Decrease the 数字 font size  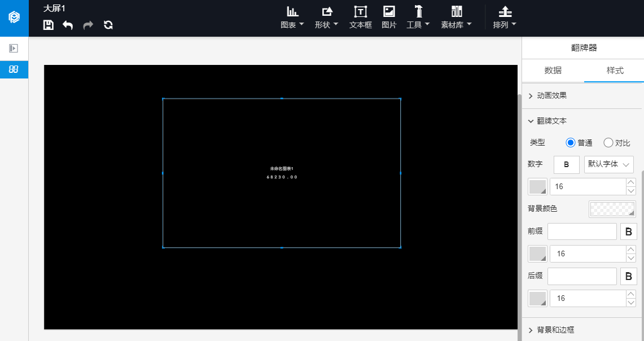point(631,191)
